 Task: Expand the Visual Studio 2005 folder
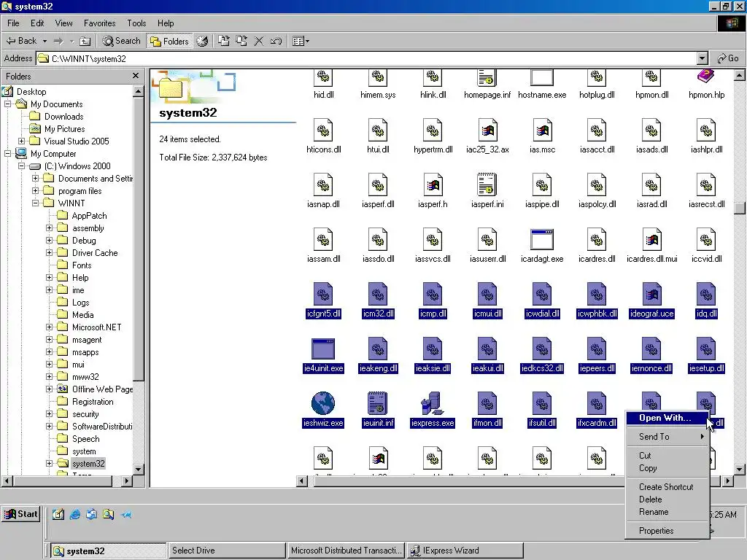coord(21,141)
